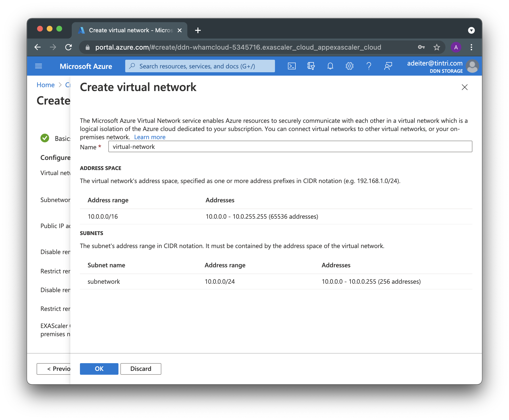Image resolution: width=509 pixels, height=420 pixels.
Task: Click the Home breadcrumb link
Action: [46, 85]
